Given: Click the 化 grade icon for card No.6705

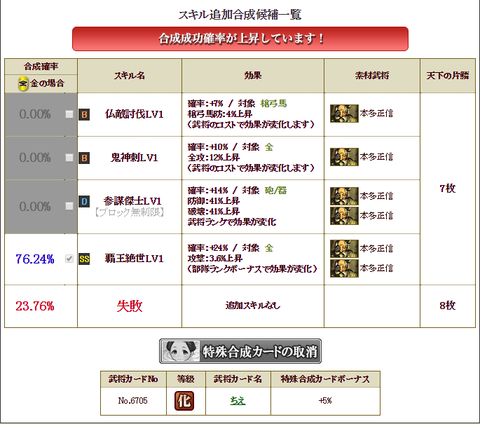Looking at the screenshot, I should (184, 401).
